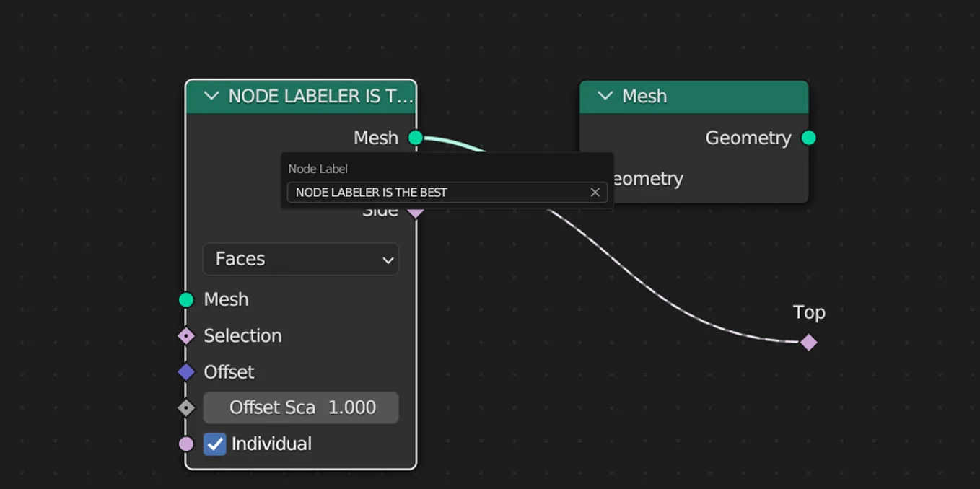Clear the Node Label text using the X button

coord(595,192)
